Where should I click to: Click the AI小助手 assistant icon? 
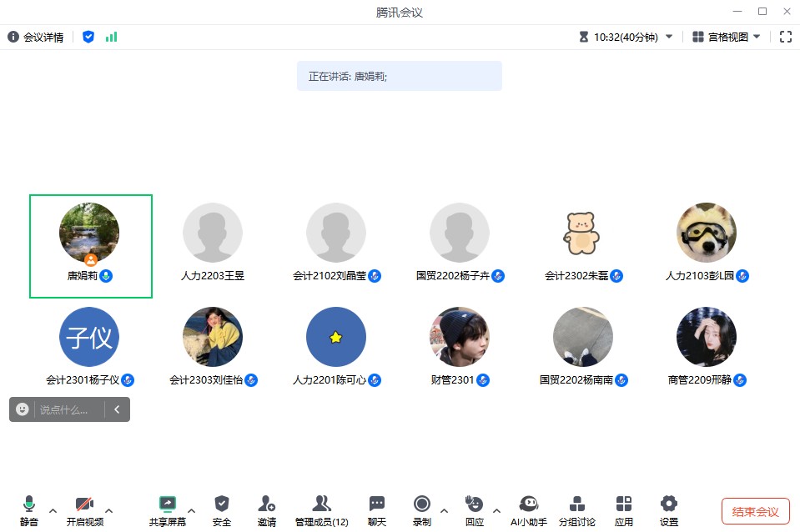tap(528, 504)
